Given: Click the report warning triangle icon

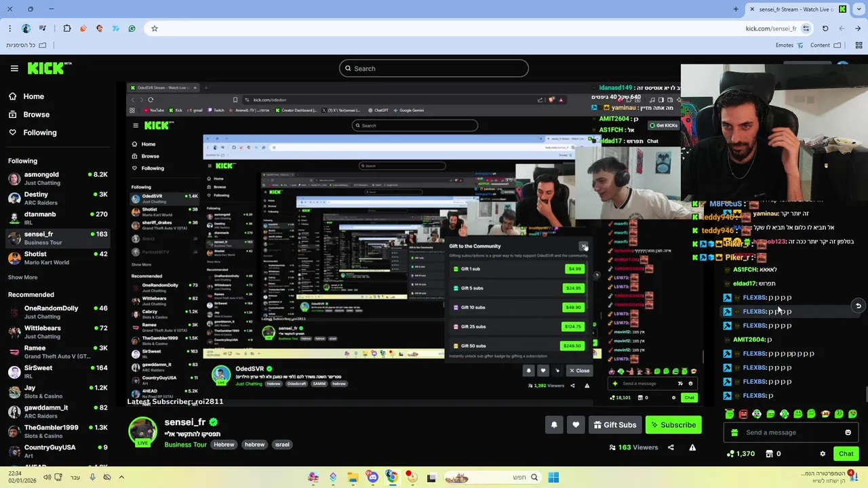Looking at the screenshot, I should [692, 447].
